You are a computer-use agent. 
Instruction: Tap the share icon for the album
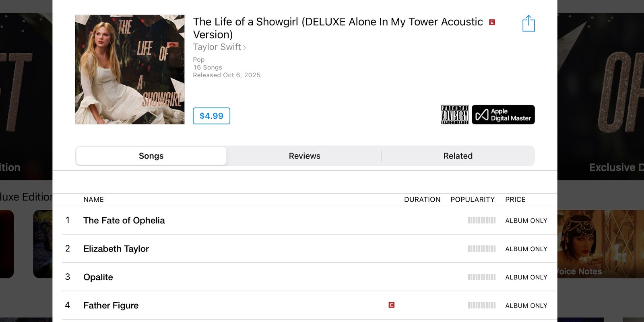click(528, 23)
